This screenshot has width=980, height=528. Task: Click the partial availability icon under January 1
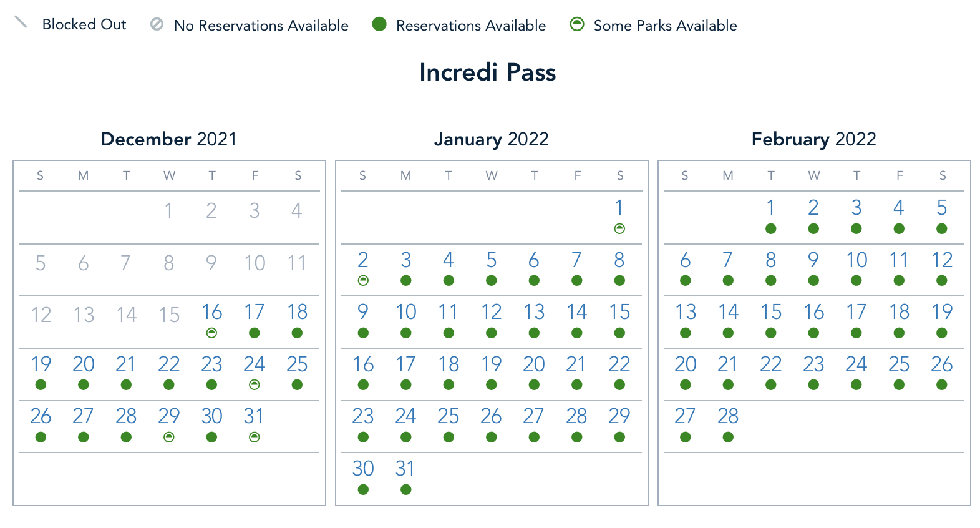(619, 229)
